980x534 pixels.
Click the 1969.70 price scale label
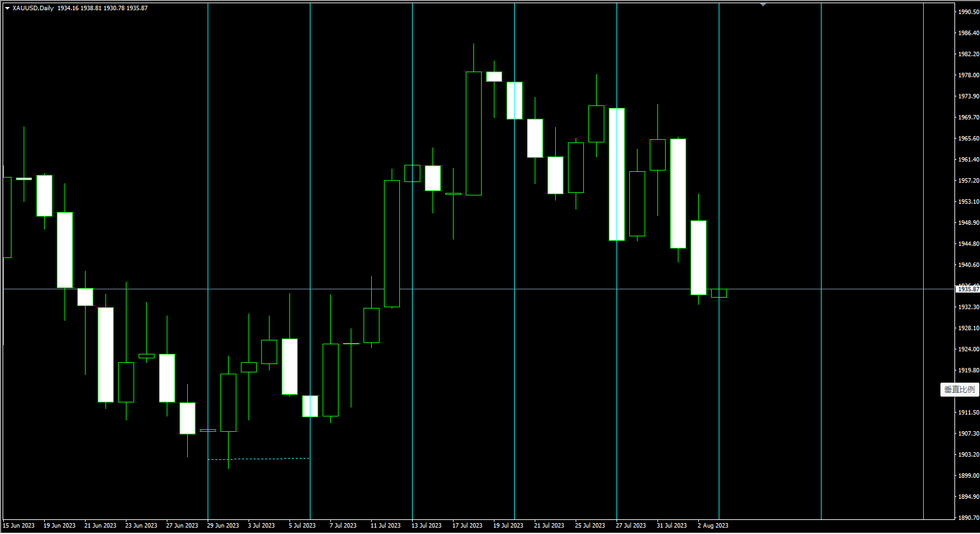pyautogui.click(x=969, y=118)
